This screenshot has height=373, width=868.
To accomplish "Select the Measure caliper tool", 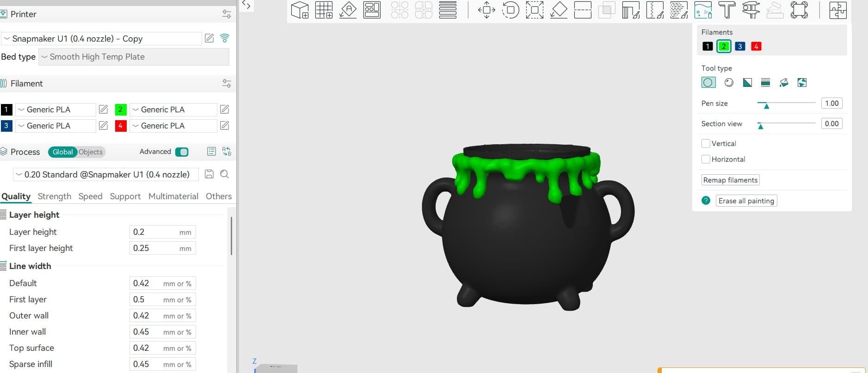I will coord(751,10).
